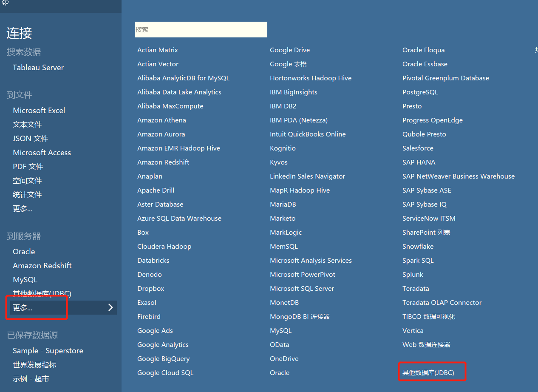The height and width of the screenshot is (392, 538).
Task: Select Hortonworks Hadoop Hive
Action: pyautogui.click(x=311, y=78)
